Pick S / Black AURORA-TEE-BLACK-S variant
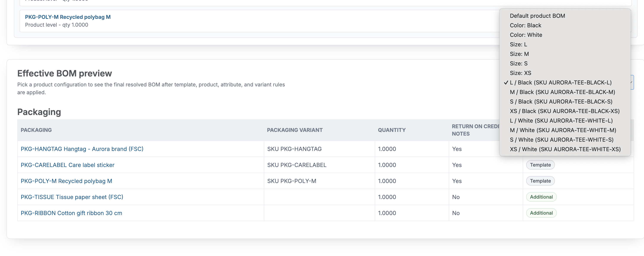The width and height of the screenshot is (644, 256). coord(565,101)
